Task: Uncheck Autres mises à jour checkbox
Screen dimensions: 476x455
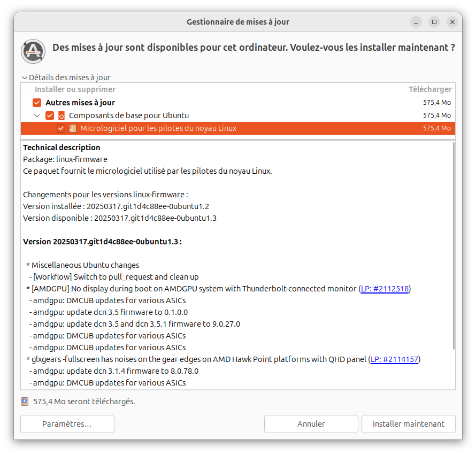Action: click(37, 103)
